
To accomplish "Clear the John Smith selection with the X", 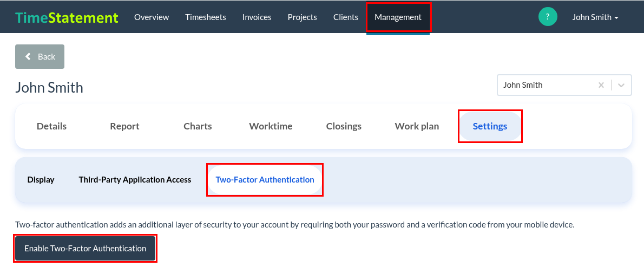I will tap(601, 85).
